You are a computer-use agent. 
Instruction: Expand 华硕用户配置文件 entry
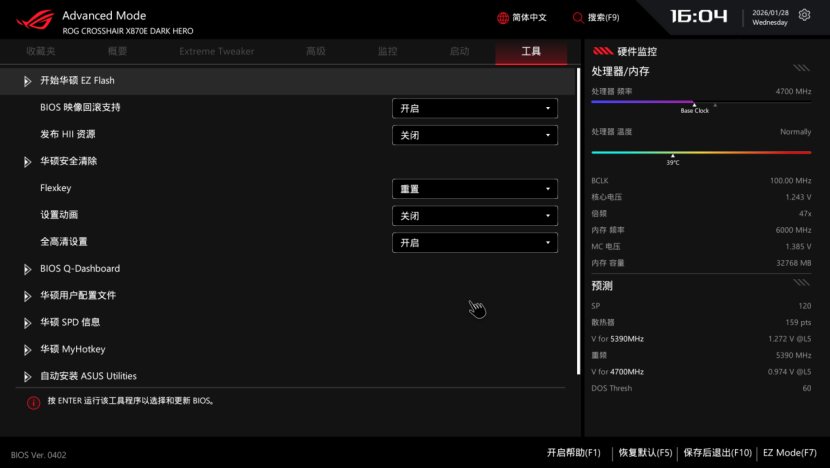pos(78,296)
